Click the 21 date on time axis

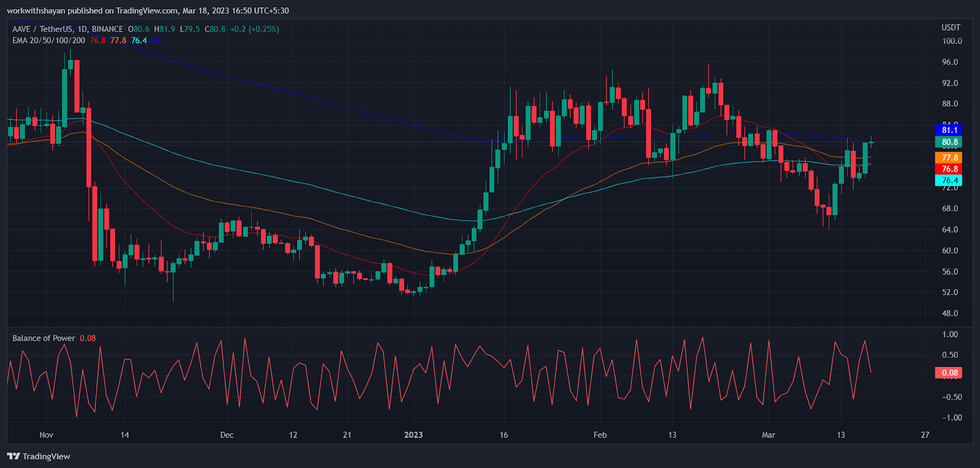click(347, 435)
